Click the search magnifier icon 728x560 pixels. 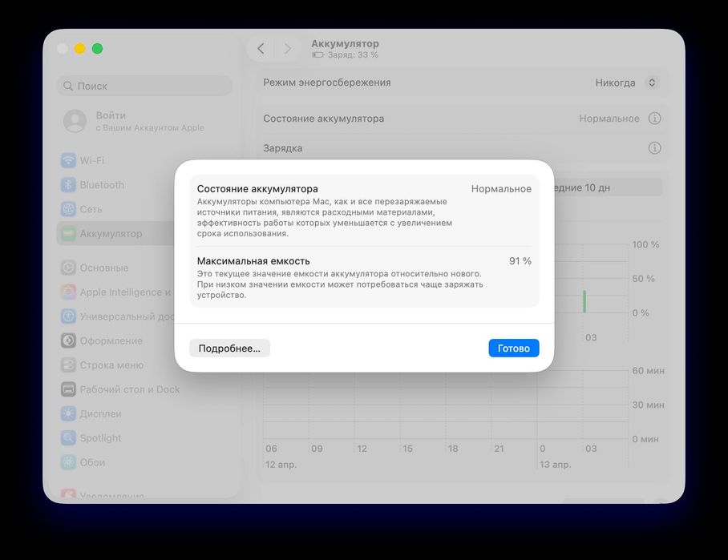click(68, 86)
